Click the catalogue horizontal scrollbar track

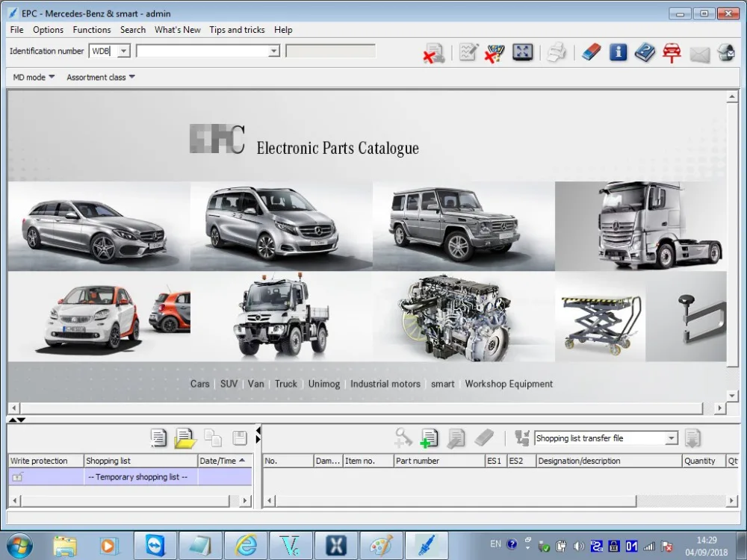tap(361, 408)
